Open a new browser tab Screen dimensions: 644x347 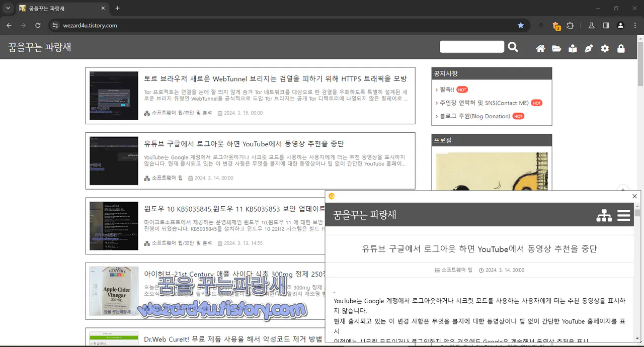click(x=117, y=8)
